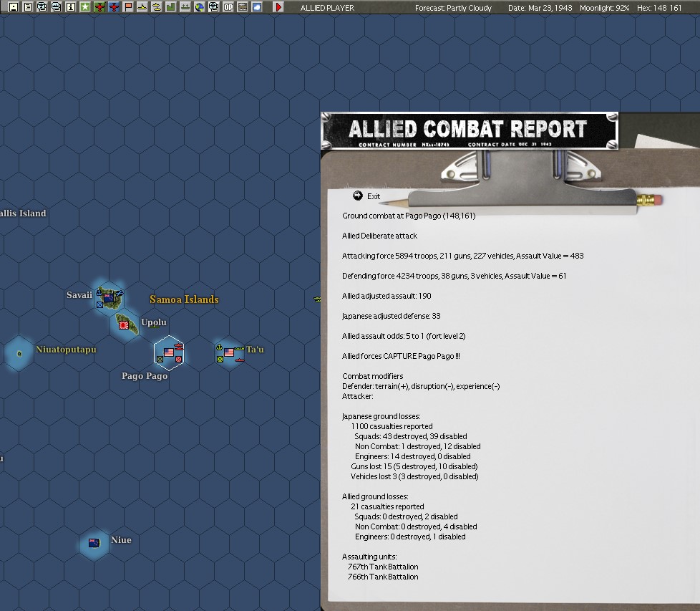Viewport: 700px width, 611px height.
Task: Click the anchor port icon at Savaii
Action: 99,292
